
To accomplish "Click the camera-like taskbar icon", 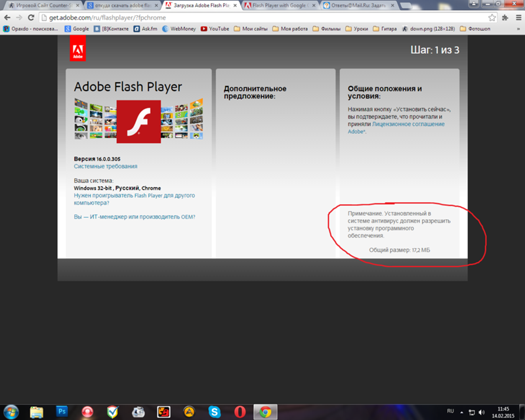I will point(138,411).
